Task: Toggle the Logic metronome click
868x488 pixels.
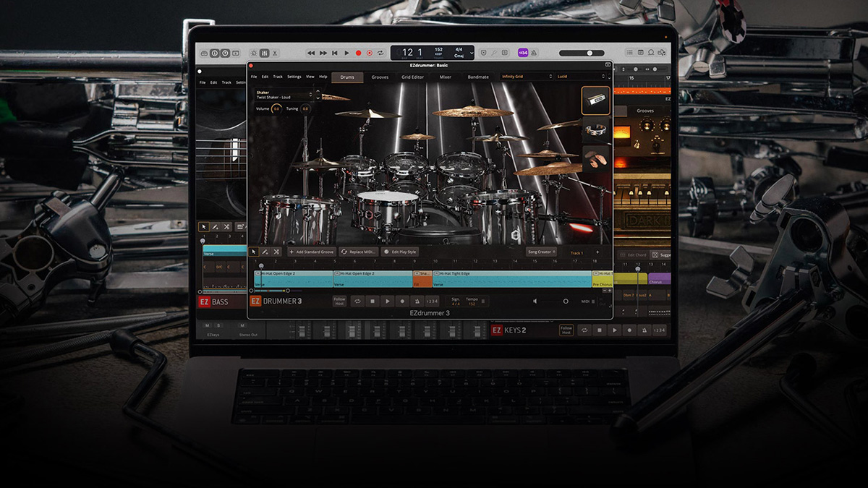Action: tap(533, 53)
